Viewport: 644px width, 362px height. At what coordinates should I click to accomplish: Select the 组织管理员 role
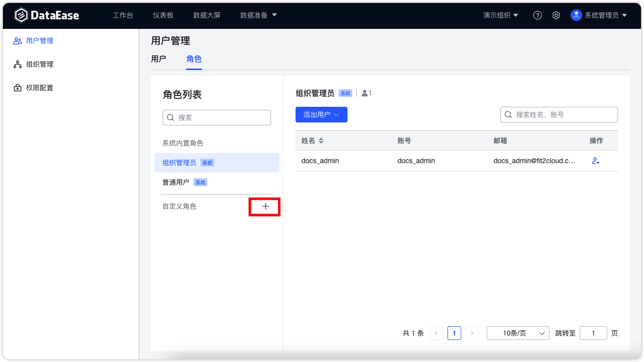pyautogui.click(x=217, y=163)
